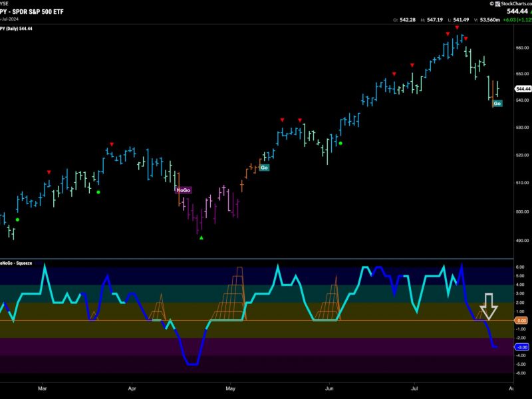
Task: Click the Mar label on date axis
Action: click(43, 388)
